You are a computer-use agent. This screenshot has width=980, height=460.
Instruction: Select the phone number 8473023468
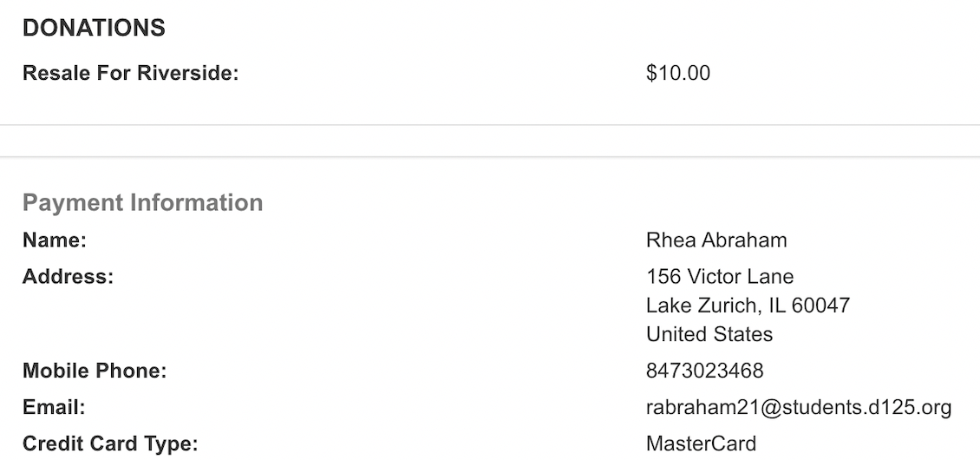(704, 371)
